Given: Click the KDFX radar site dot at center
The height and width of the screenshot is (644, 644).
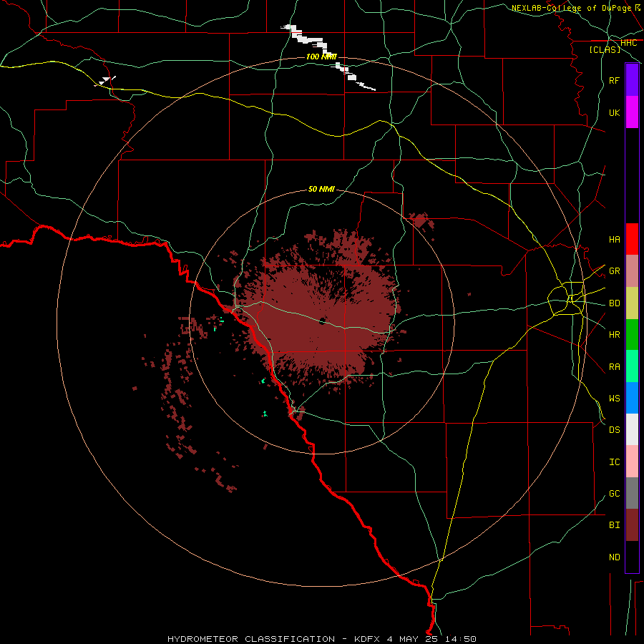Looking at the screenshot, I should pos(323,321).
